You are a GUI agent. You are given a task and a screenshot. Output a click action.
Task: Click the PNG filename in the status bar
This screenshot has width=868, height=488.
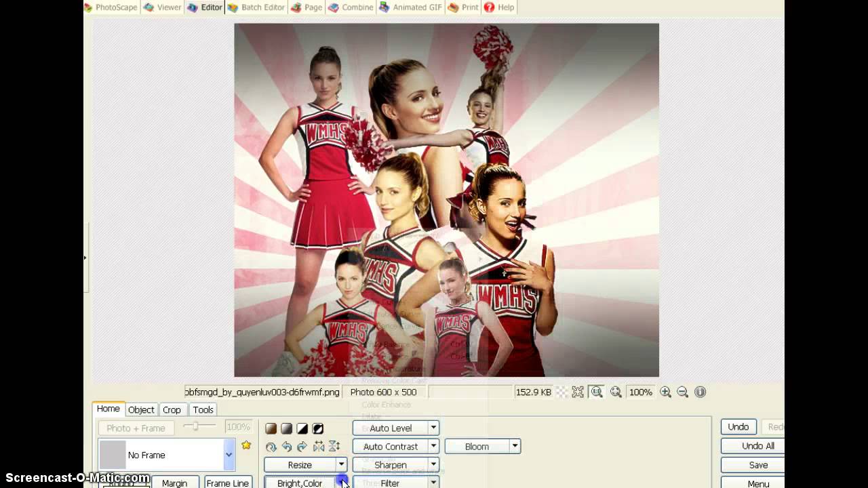pyautogui.click(x=262, y=392)
